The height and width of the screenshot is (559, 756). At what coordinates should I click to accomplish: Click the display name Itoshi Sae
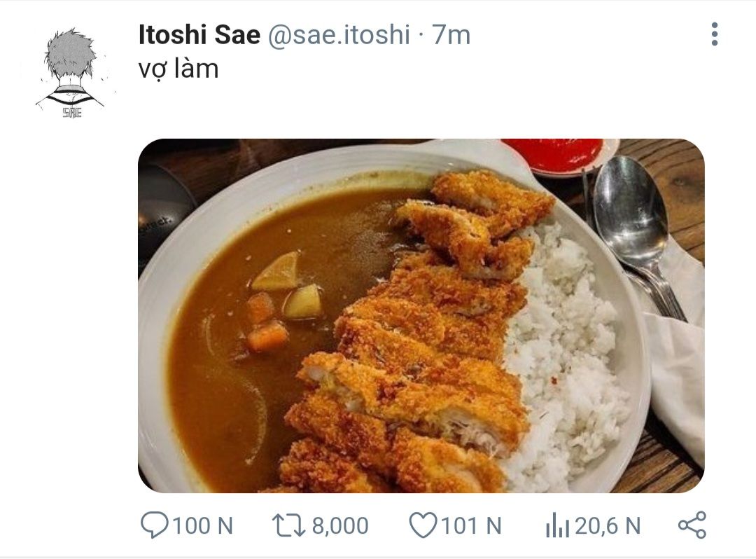tap(199, 35)
